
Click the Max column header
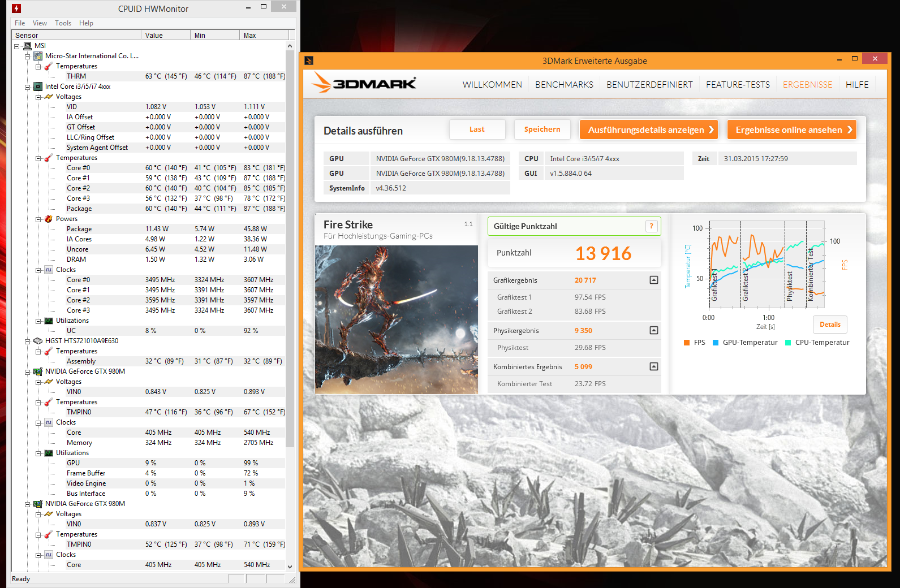tap(264, 35)
